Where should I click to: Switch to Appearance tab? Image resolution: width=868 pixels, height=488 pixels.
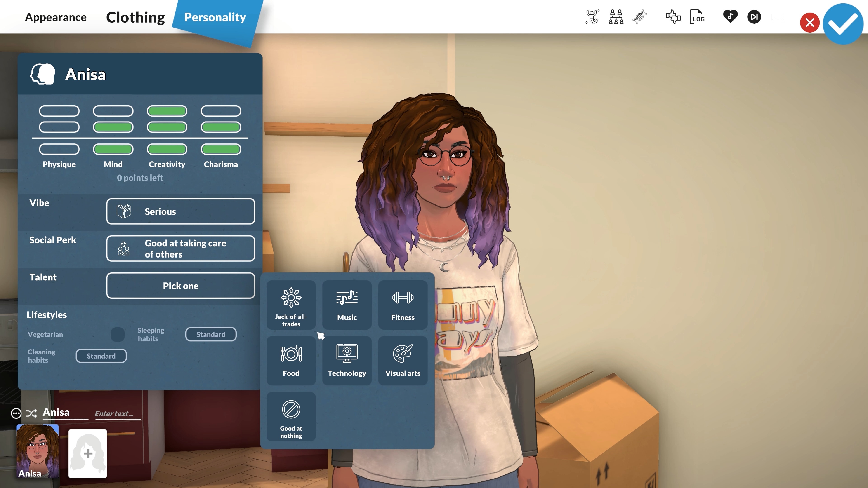pyautogui.click(x=55, y=17)
